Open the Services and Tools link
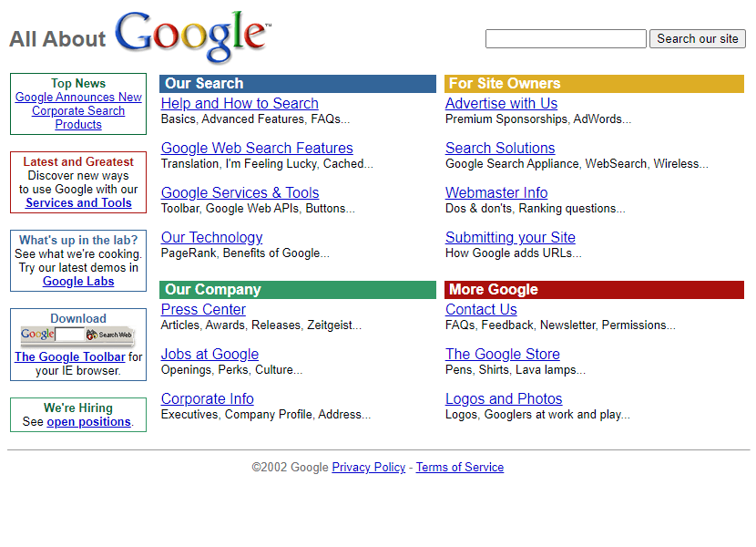The height and width of the screenshot is (547, 756). (x=78, y=202)
